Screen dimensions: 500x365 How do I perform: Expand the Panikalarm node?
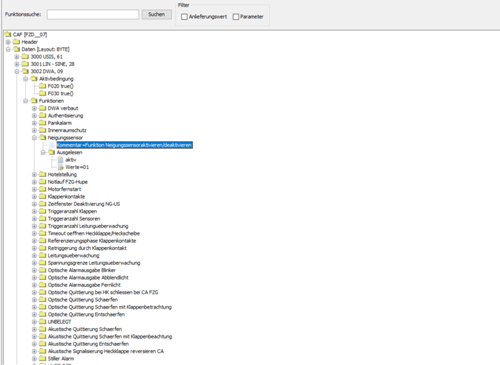coord(34,123)
